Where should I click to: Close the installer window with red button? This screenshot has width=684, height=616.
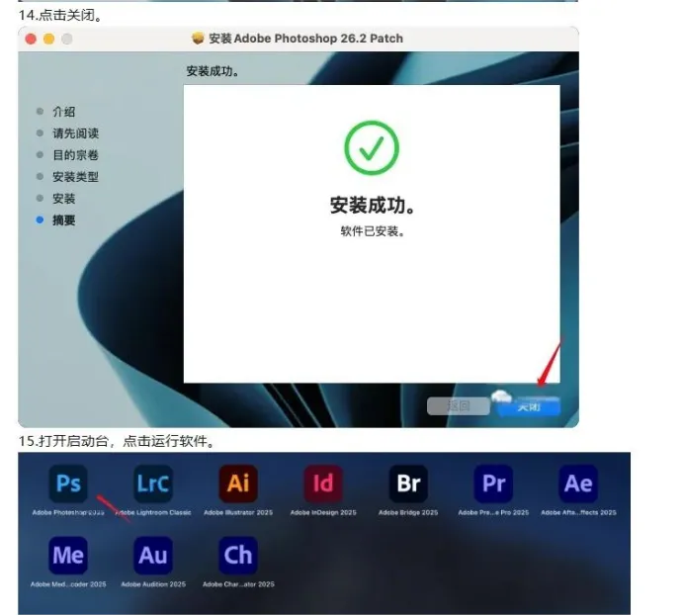[31, 40]
